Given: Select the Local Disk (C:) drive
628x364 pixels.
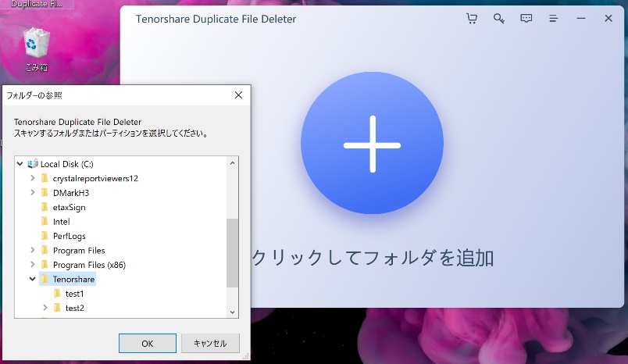Looking at the screenshot, I should (67, 164).
